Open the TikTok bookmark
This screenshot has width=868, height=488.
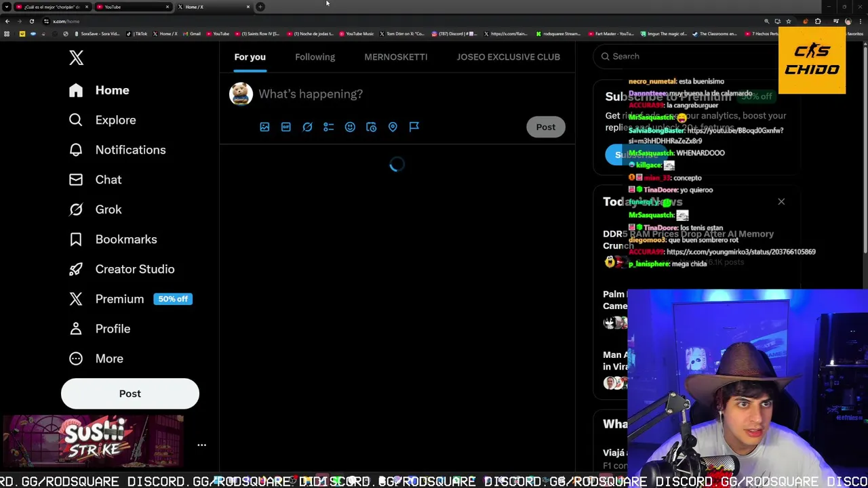(138, 33)
